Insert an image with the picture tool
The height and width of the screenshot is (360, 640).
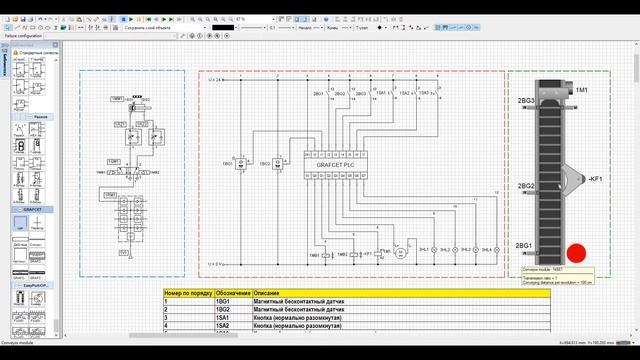63,28
